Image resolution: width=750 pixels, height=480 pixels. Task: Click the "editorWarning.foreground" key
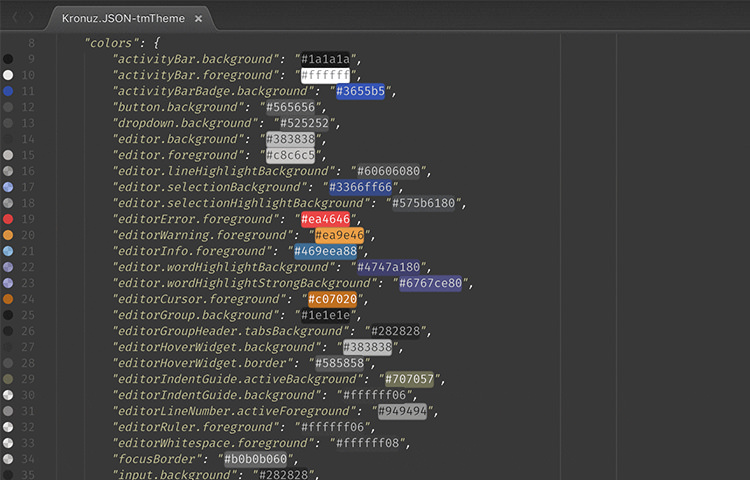[202, 235]
